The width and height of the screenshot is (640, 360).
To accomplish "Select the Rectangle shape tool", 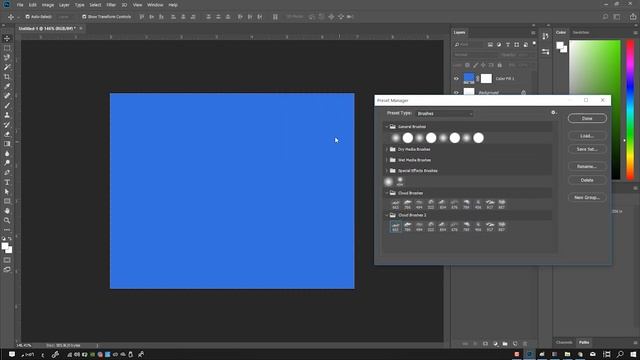I will pyautogui.click(x=7, y=202).
